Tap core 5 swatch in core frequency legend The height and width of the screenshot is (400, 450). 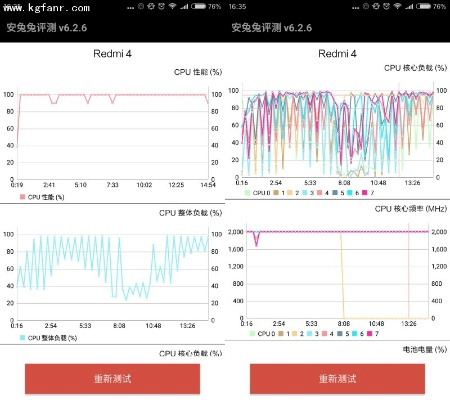(x=340, y=333)
